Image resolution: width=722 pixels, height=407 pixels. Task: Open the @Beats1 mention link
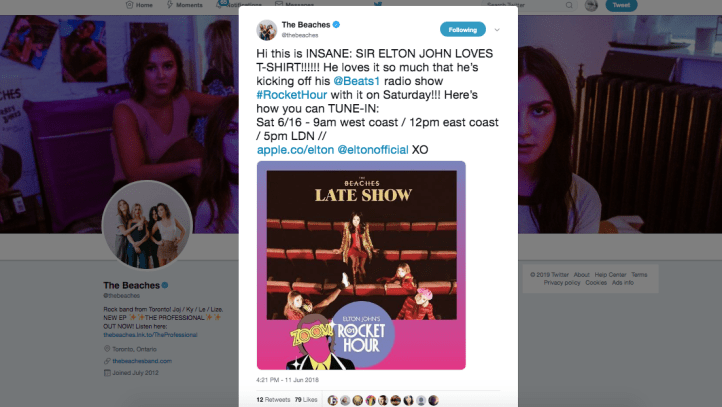click(357, 81)
